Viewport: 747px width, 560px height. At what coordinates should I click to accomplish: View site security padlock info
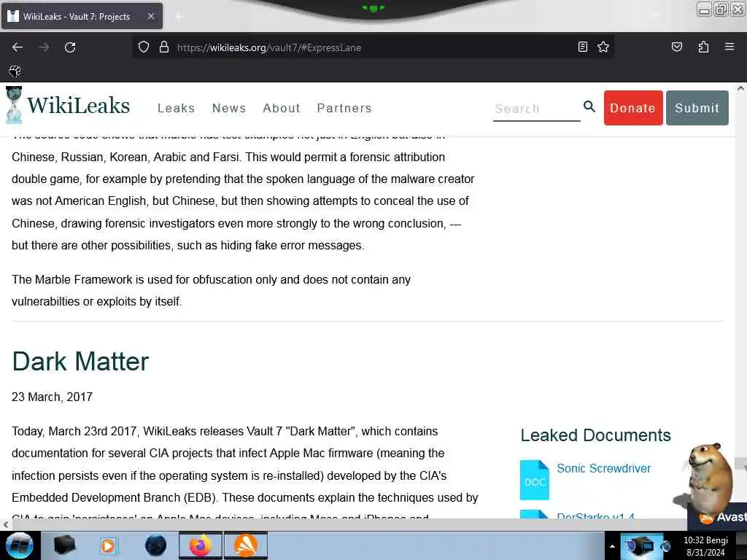(164, 47)
